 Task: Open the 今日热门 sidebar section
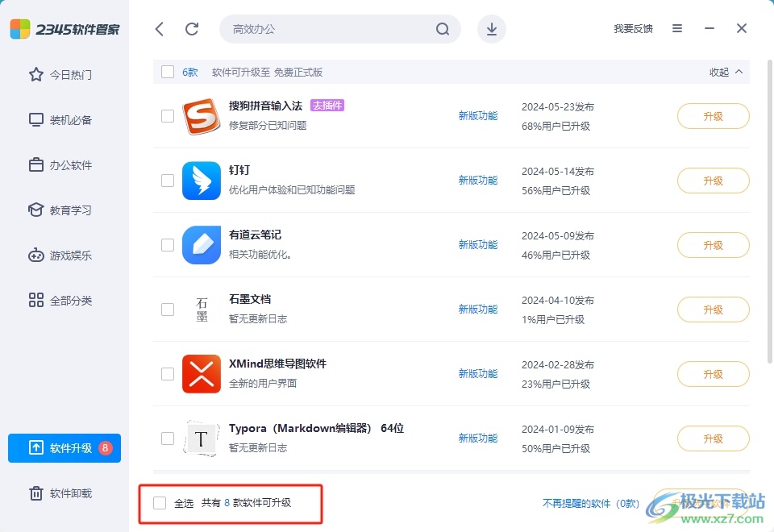click(x=60, y=74)
